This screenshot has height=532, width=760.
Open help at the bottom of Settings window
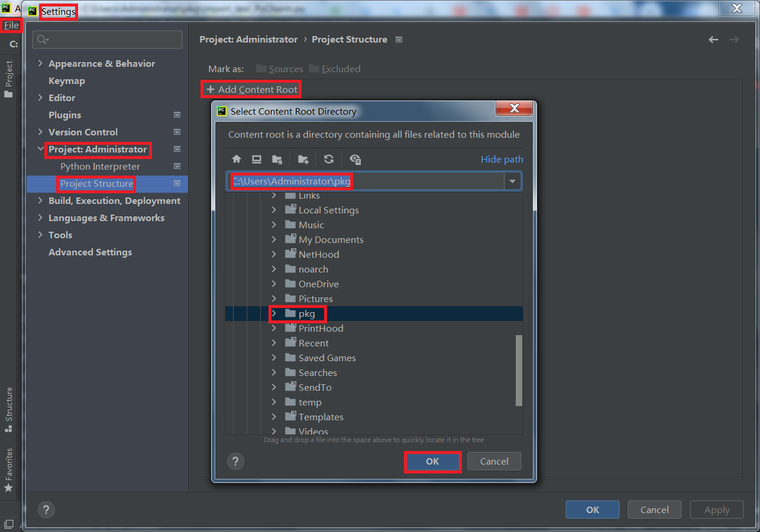pos(46,510)
